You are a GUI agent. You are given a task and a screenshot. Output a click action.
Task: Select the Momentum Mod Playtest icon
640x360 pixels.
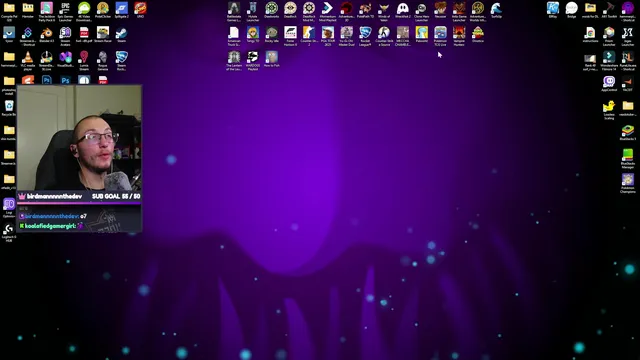[x=328, y=8]
